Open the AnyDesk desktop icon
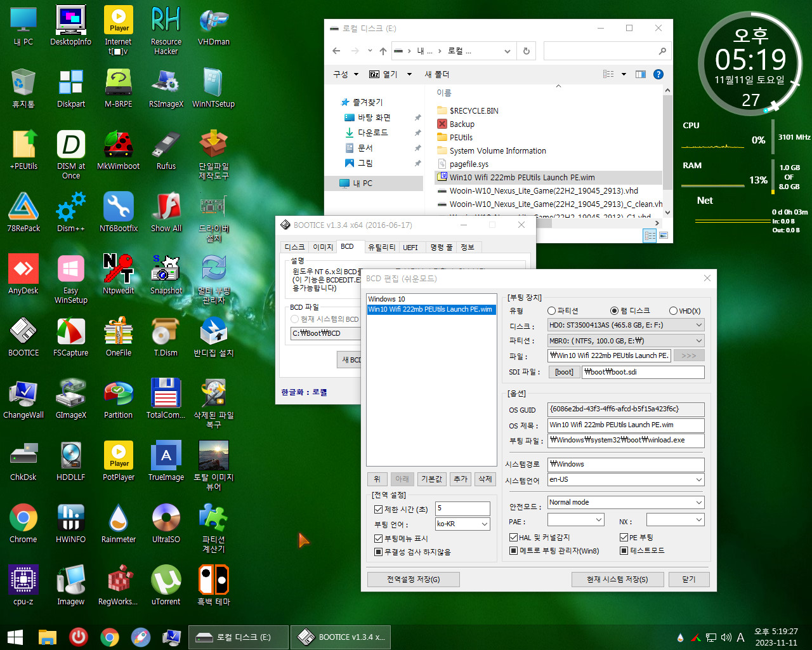Screen dimensions: 812x650 [x=23, y=275]
